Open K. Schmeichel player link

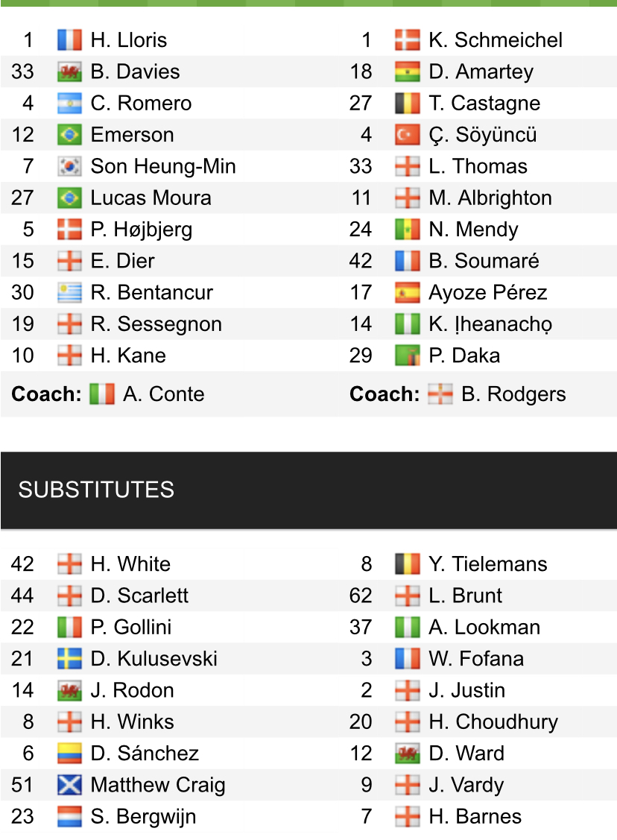click(x=496, y=40)
